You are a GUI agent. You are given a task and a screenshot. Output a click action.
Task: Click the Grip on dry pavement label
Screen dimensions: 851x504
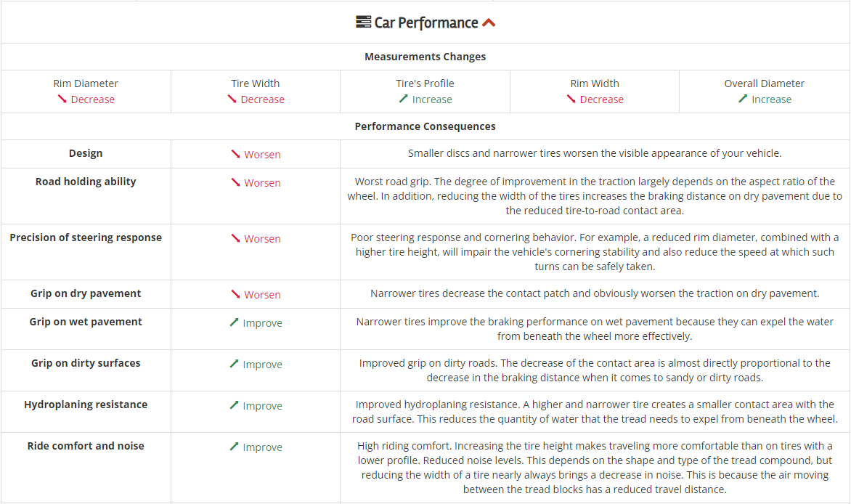click(86, 293)
